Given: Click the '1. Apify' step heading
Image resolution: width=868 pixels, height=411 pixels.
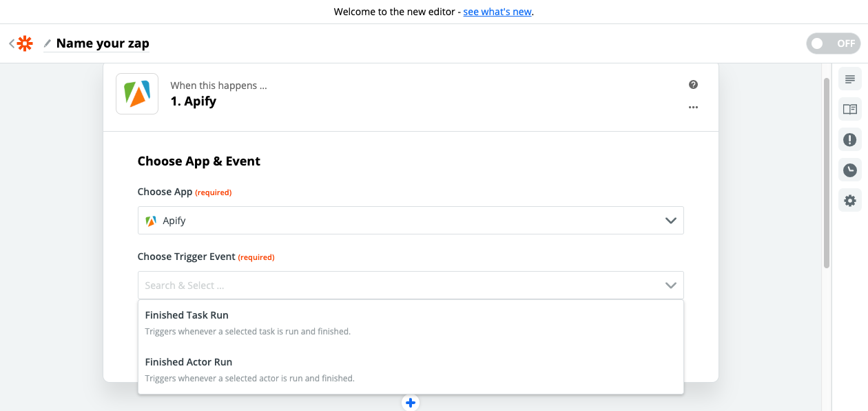Looking at the screenshot, I should 194,101.
